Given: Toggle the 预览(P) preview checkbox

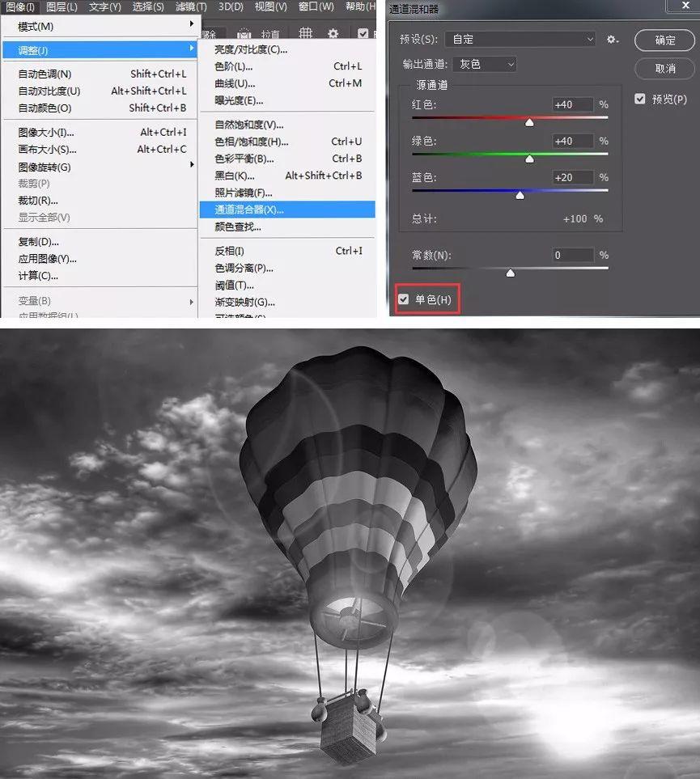Looking at the screenshot, I should 640,99.
